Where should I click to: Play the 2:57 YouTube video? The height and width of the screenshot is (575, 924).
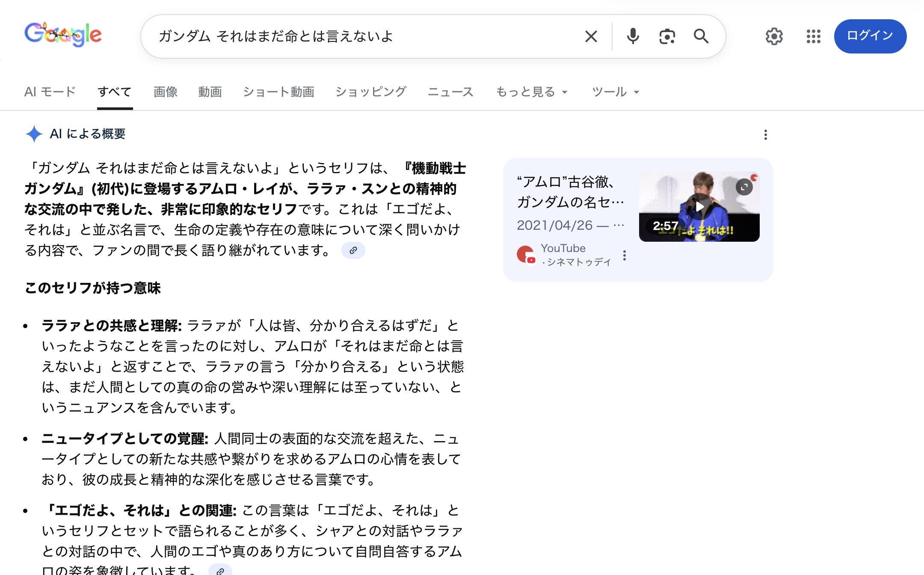[x=699, y=207]
